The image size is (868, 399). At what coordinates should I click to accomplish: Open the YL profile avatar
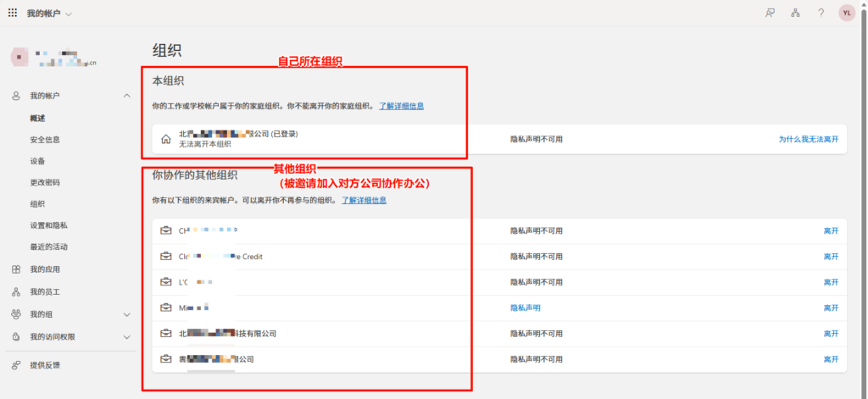tap(847, 13)
